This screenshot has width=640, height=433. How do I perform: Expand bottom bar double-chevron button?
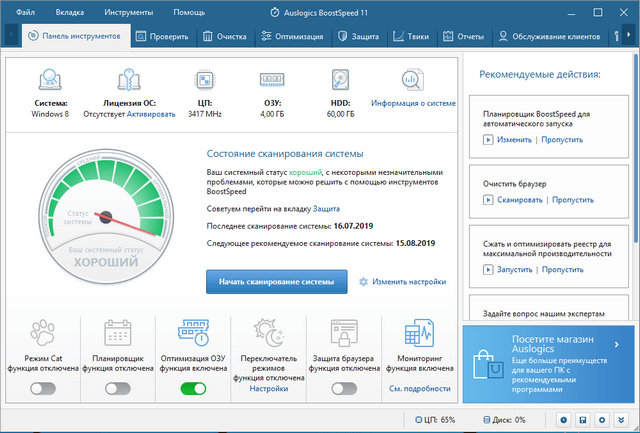click(622, 420)
